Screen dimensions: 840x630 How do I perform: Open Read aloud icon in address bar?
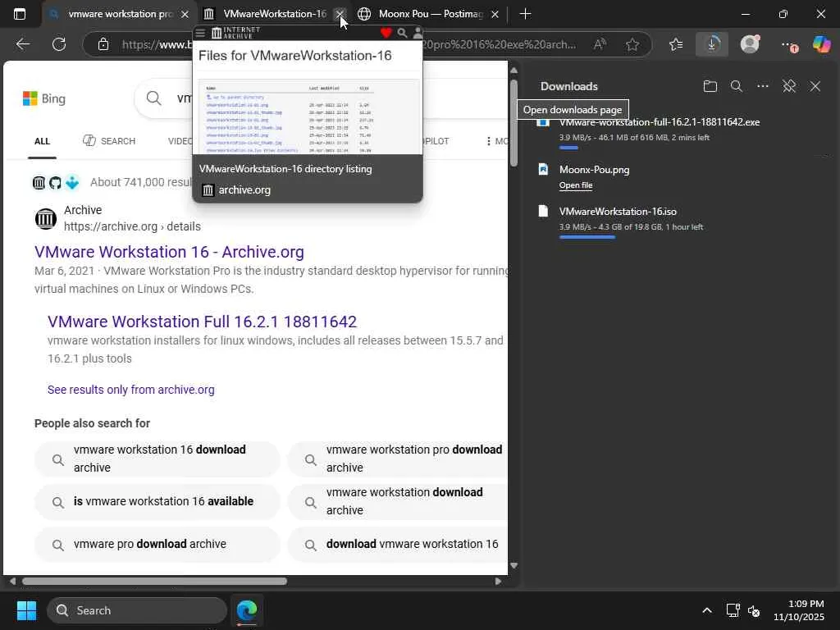[600, 44]
